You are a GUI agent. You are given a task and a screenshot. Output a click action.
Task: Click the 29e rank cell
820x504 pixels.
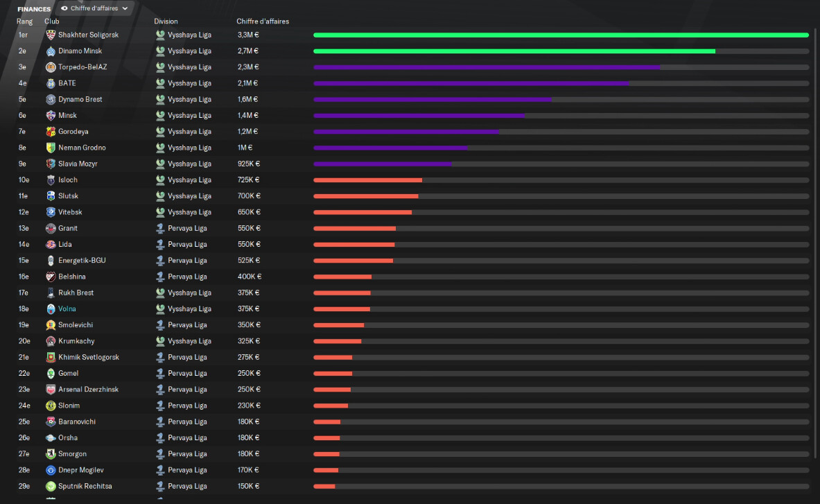pos(24,486)
